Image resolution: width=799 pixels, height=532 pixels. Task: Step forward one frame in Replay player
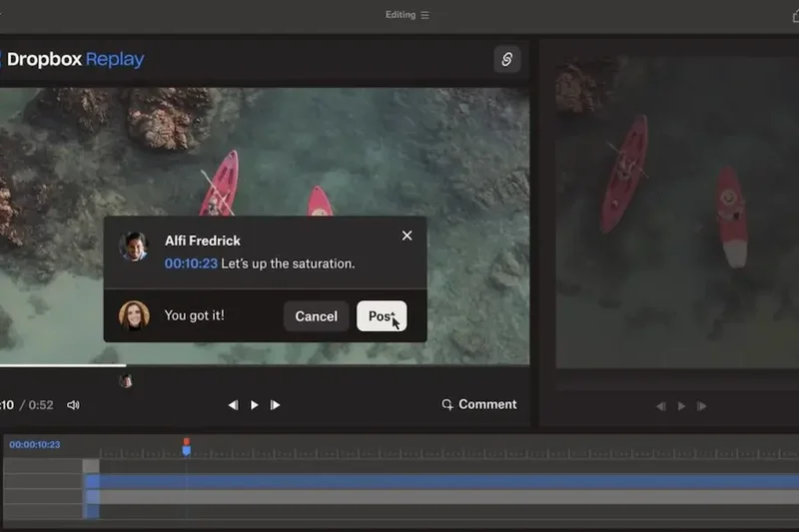(x=276, y=405)
